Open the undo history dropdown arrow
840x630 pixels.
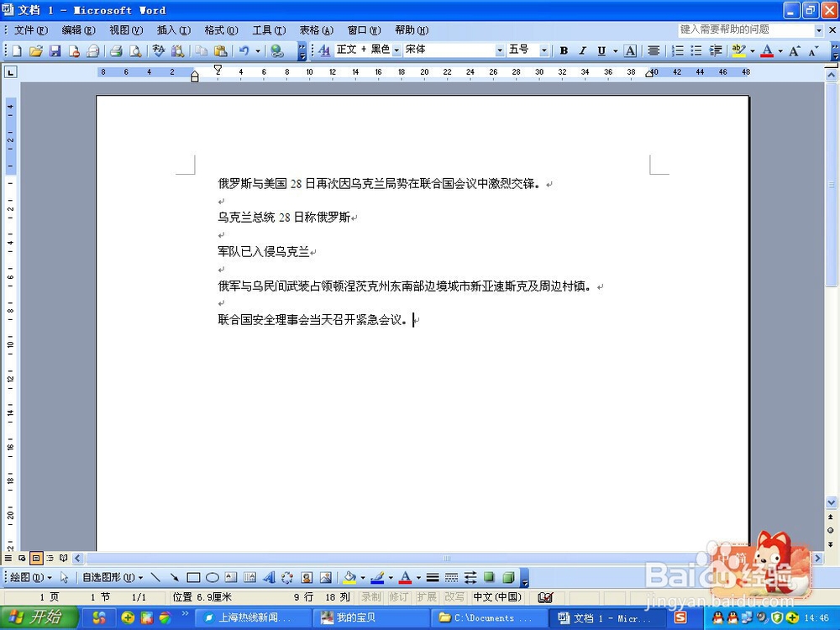(x=258, y=51)
